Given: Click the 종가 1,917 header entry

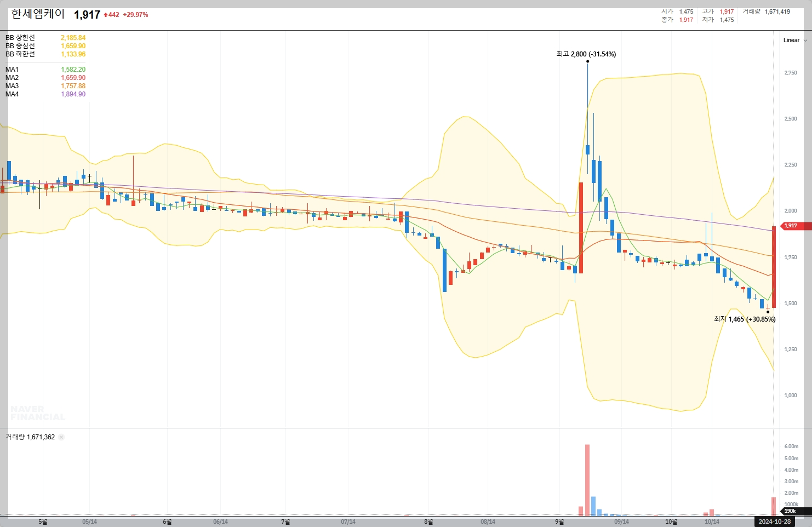Looking at the screenshot, I should [677, 20].
